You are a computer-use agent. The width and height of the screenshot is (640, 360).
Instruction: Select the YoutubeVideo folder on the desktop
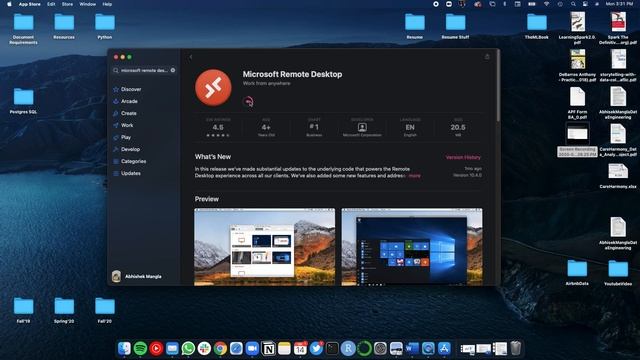[x=618, y=272]
